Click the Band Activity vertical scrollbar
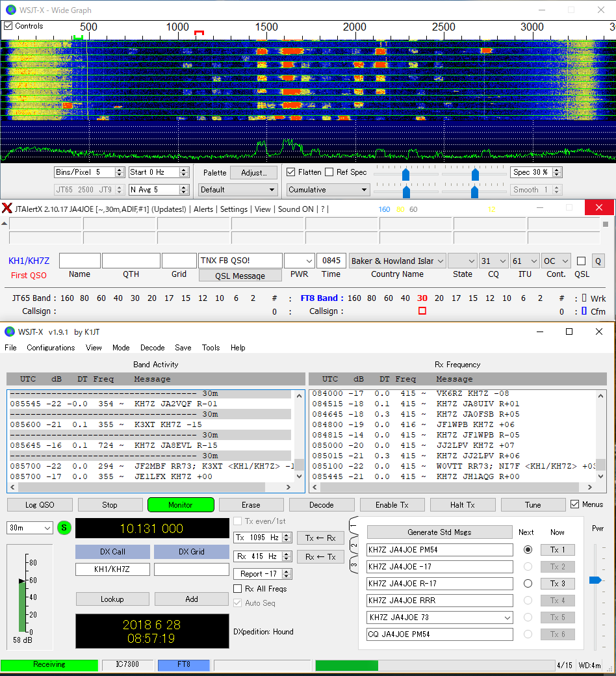Image resolution: width=616 pixels, height=676 pixels. point(299,436)
